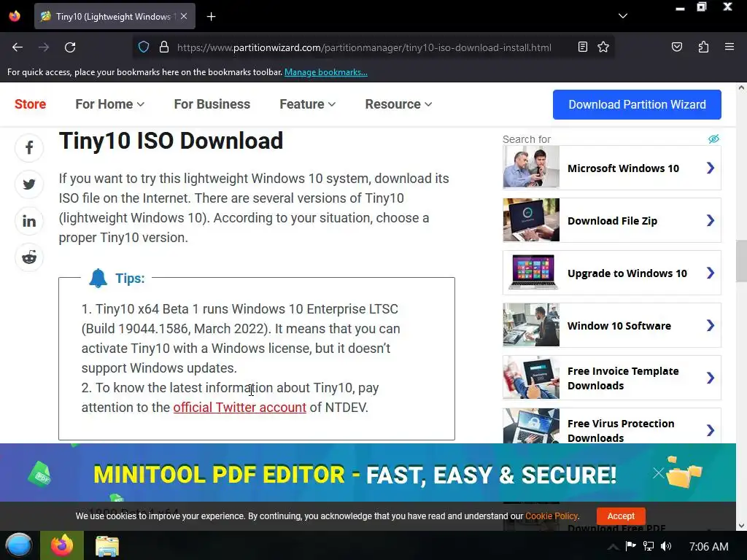Viewport: 747px width, 560px height.
Task: Toggle reader view icon in address bar
Action: 583,47
